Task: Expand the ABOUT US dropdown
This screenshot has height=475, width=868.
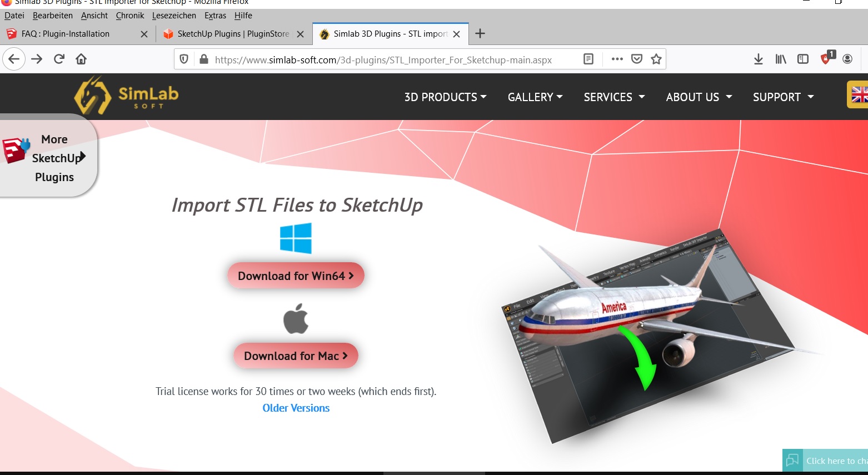Action: coord(699,97)
